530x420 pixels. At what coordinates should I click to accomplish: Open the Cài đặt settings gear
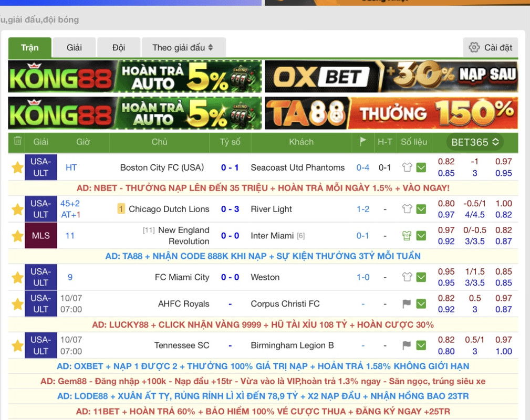491,47
